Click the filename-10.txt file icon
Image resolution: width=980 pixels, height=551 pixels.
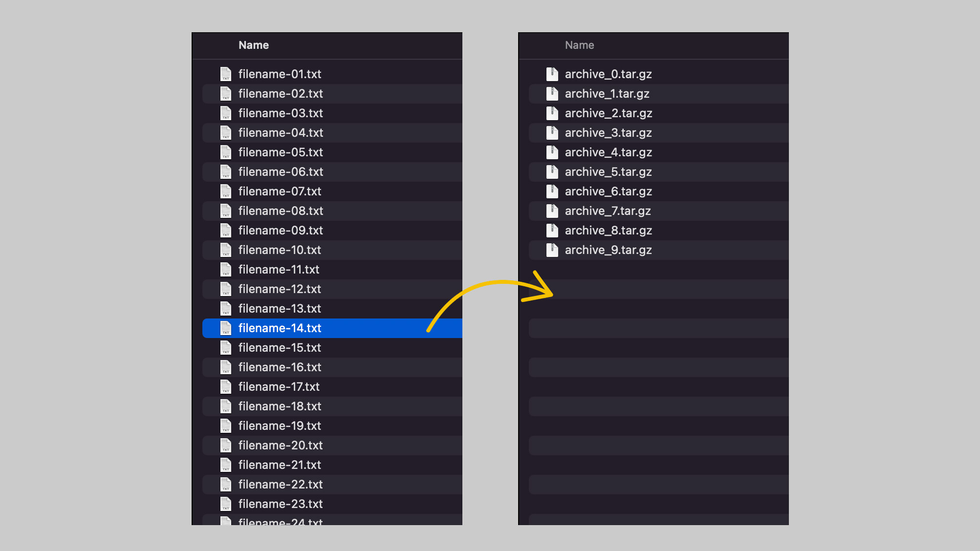[225, 250]
